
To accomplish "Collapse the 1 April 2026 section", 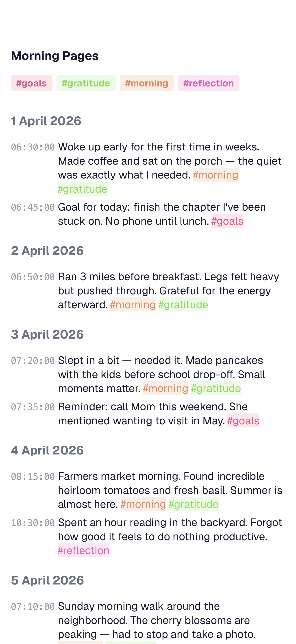I will pyautogui.click(x=46, y=121).
